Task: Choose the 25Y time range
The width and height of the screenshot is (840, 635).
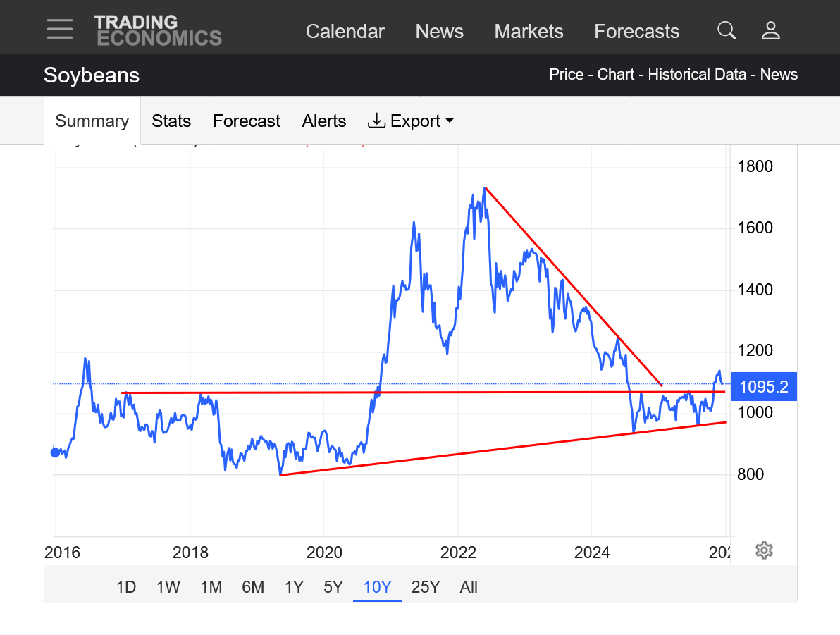Action: pyautogui.click(x=425, y=587)
